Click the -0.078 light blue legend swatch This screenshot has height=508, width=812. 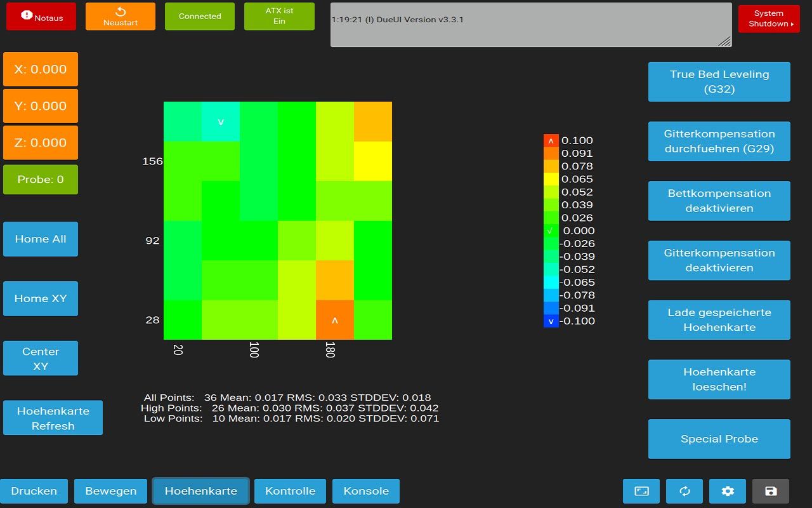[551, 295]
